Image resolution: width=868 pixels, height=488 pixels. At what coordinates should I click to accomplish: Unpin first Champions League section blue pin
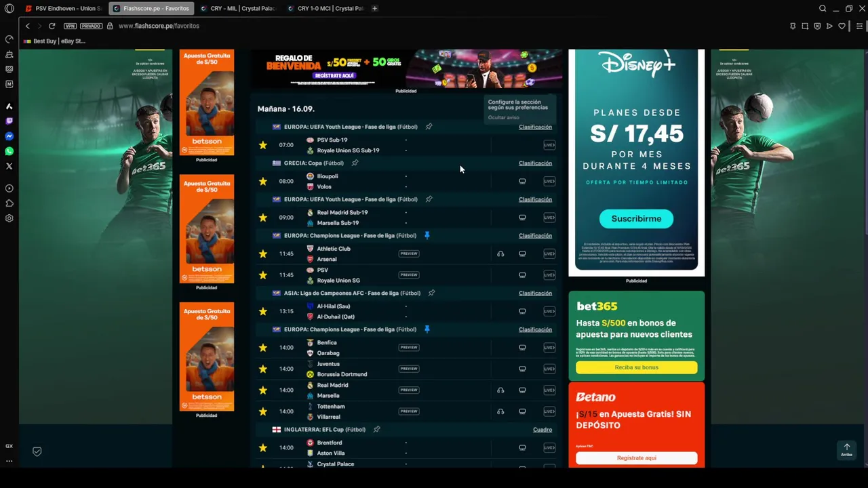click(427, 235)
